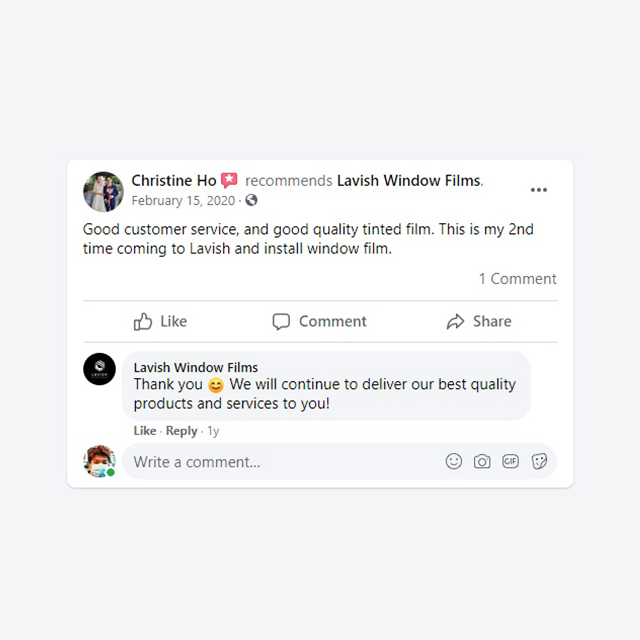Open Lavish Window Films page link in header

[x=409, y=180]
